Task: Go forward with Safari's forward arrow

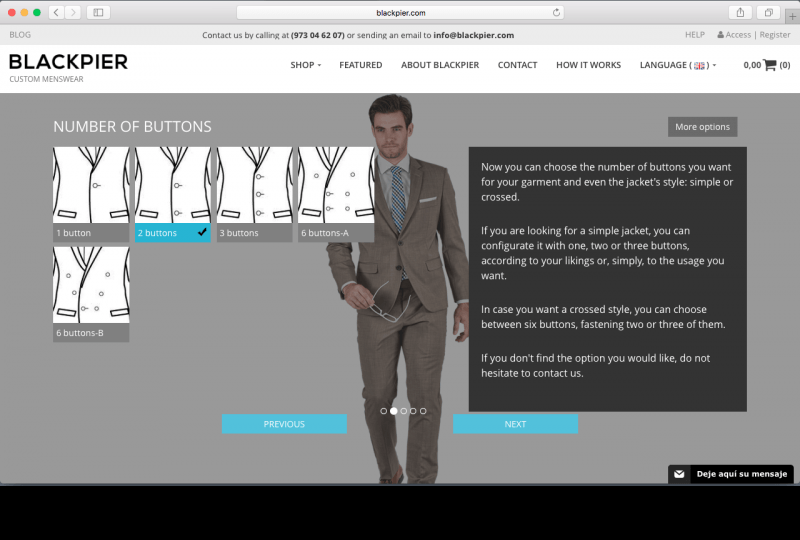Action: (73, 12)
